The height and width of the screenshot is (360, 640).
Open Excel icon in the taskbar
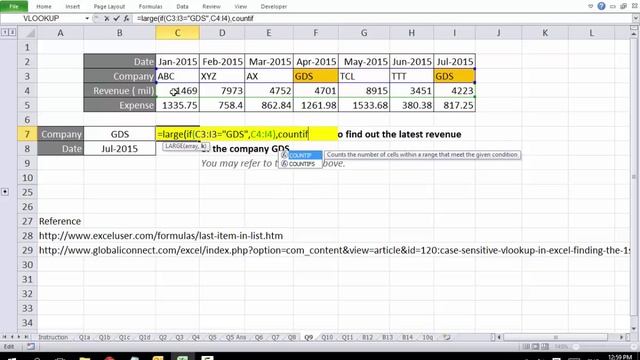182,358
